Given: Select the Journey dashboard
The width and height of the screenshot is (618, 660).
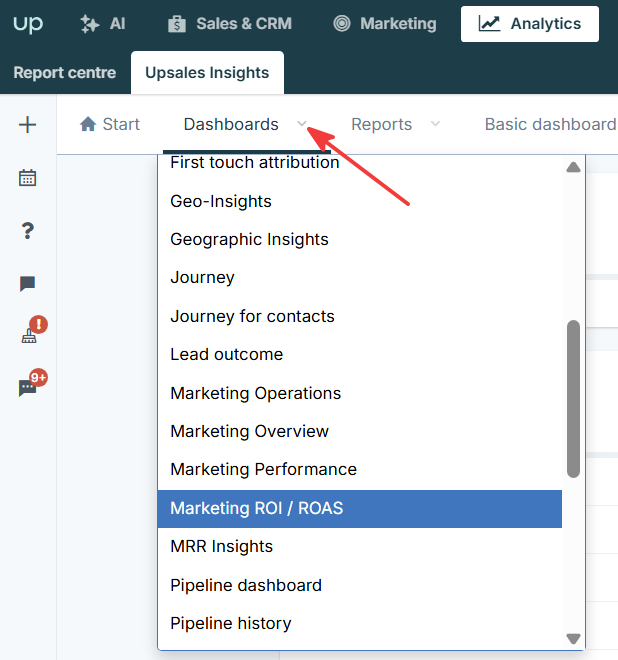Looking at the screenshot, I should pyautogui.click(x=360, y=277).
